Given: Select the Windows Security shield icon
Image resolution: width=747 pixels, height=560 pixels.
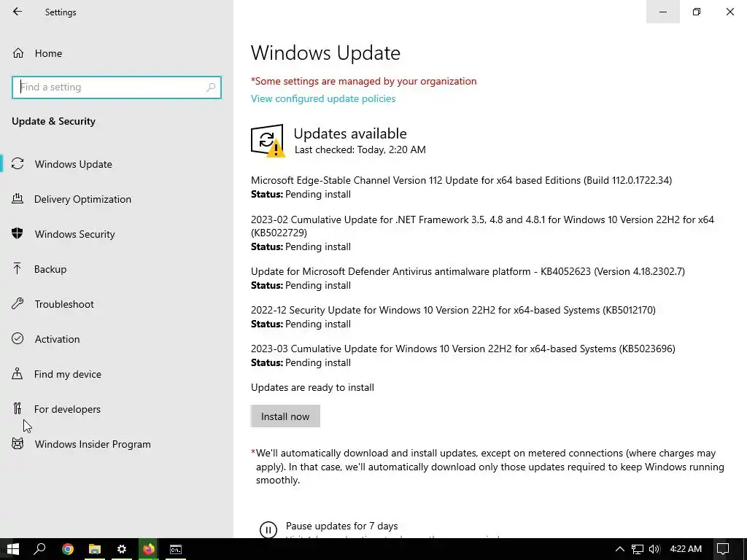Looking at the screenshot, I should click(18, 233).
